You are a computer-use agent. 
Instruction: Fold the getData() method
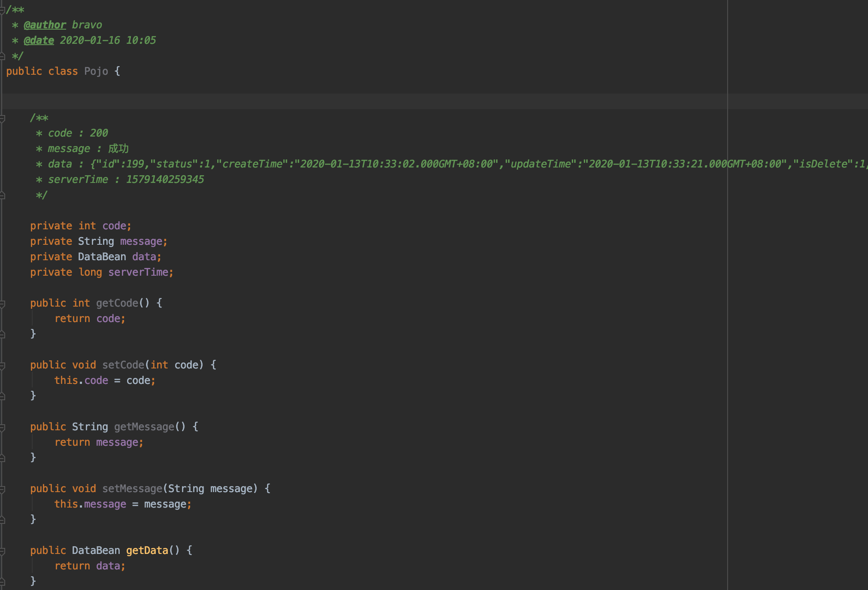2,551
